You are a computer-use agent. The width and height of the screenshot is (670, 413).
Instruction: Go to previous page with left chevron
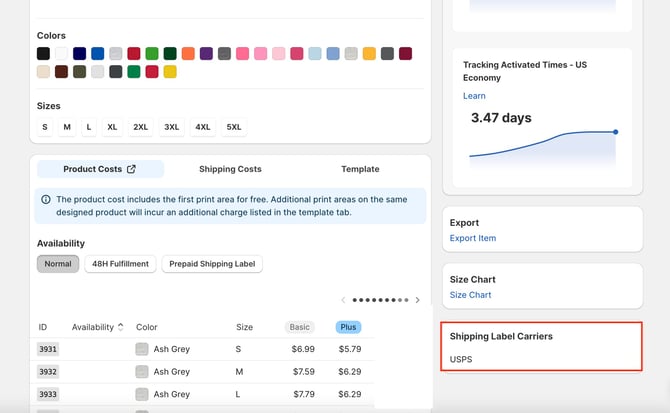click(343, 300)
